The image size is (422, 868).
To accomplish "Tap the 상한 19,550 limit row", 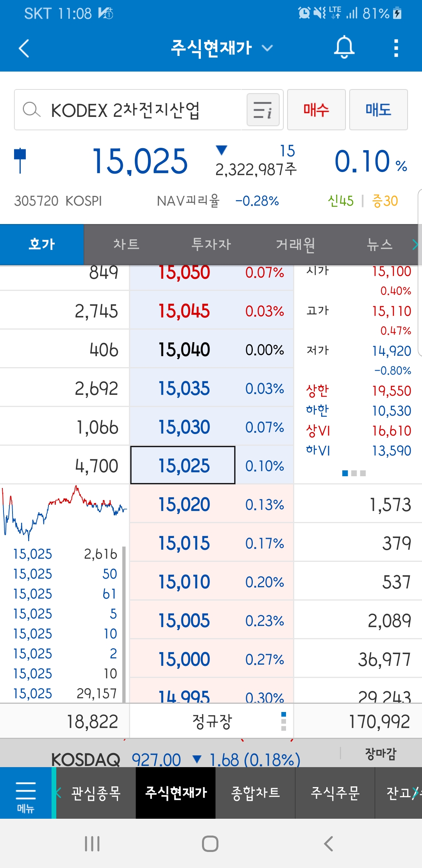I will click(358, 391).
